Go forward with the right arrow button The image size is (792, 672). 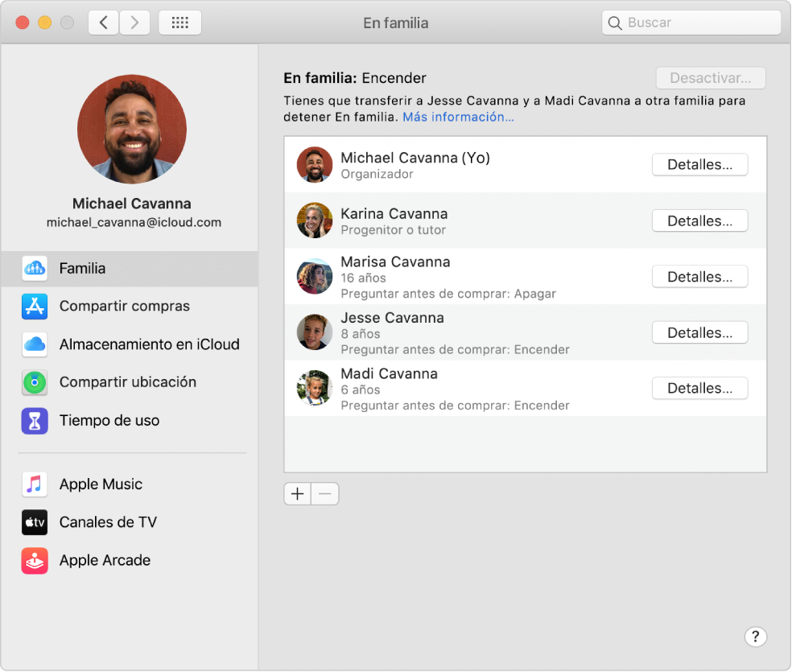coord(134,23)
